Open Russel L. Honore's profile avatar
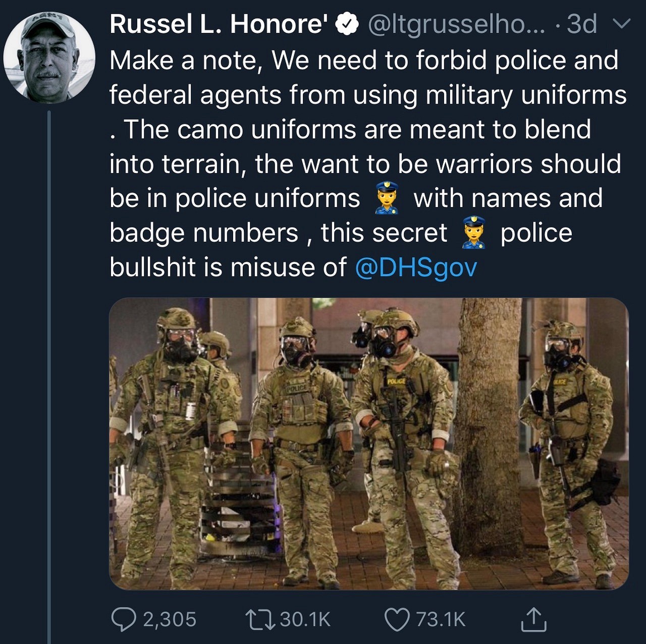This screenshot has width=646, height=644. 49,57
